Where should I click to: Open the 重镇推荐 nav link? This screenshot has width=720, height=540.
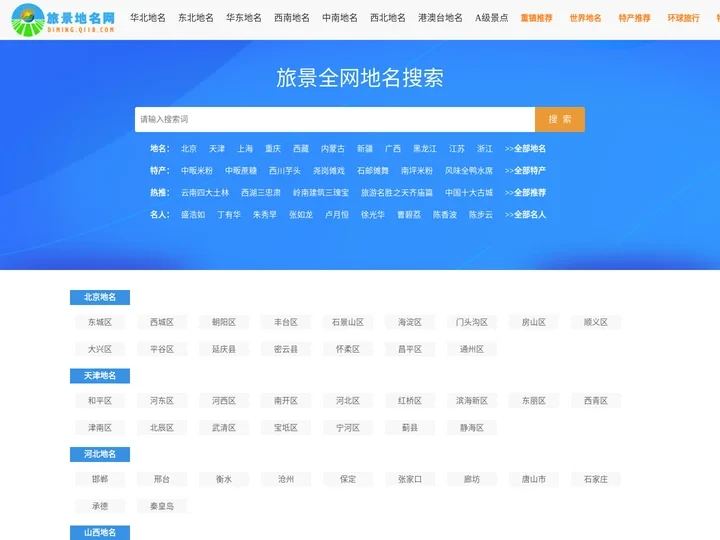tap(537, 18)
